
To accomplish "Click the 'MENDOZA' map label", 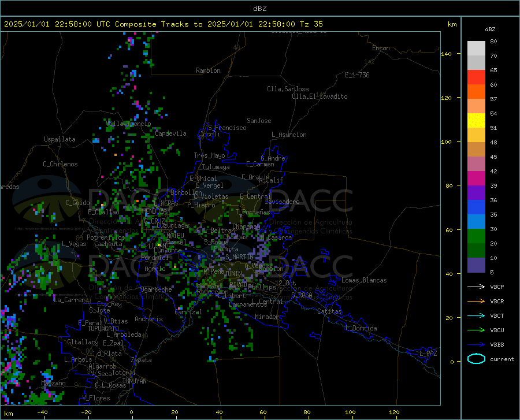I will (154, 211).
